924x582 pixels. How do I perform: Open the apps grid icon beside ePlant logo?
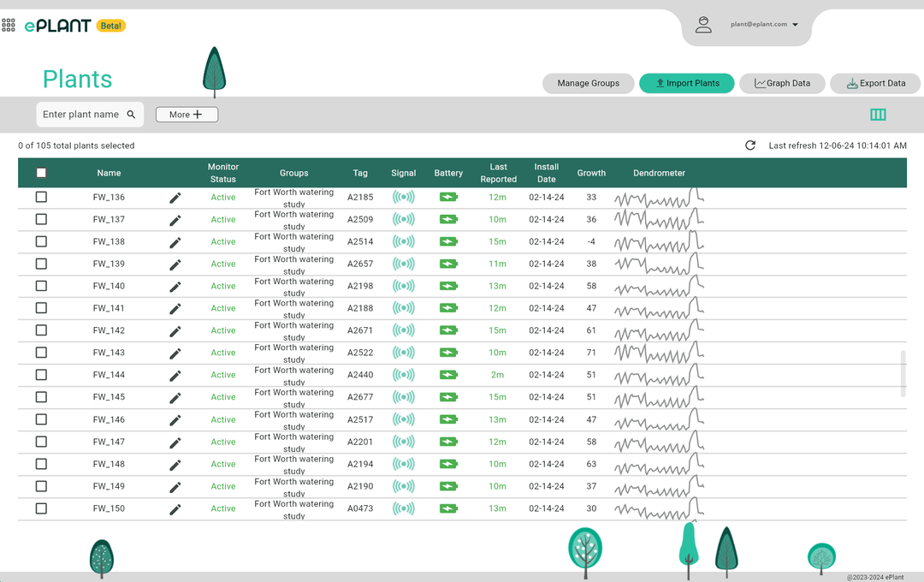tap(9, 25)
